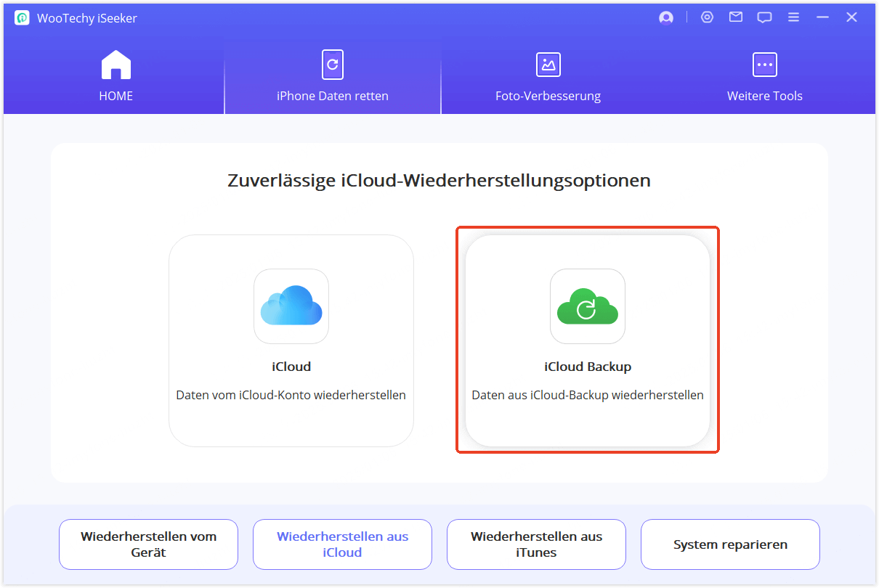Click Wiederherstellen aus iTunes
The image size is (879, 588).
[x=536, y=544]
